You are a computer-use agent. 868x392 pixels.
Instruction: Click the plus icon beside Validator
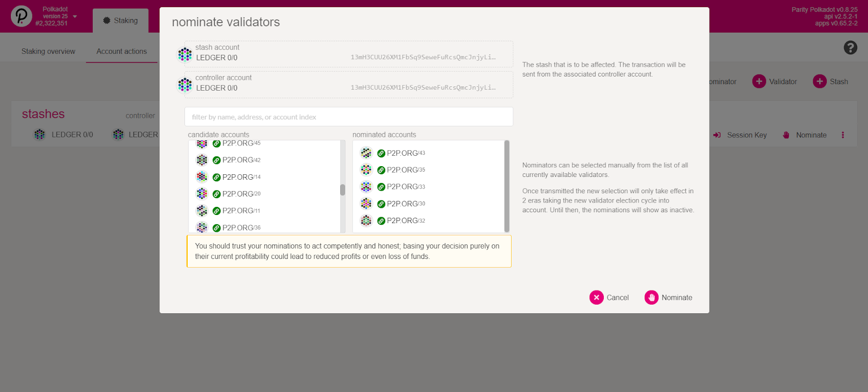point(759,81)
